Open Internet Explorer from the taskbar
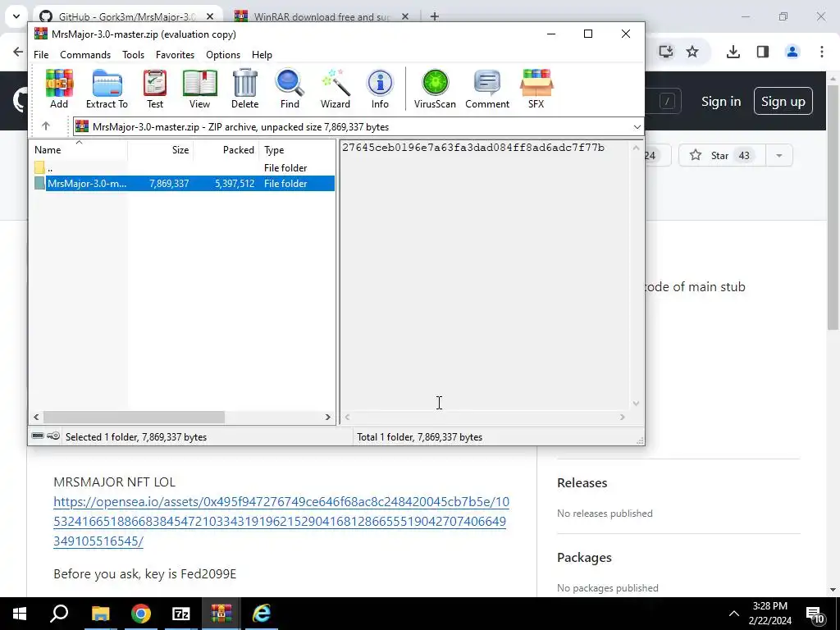840x630 pixels. pos(262,614)
